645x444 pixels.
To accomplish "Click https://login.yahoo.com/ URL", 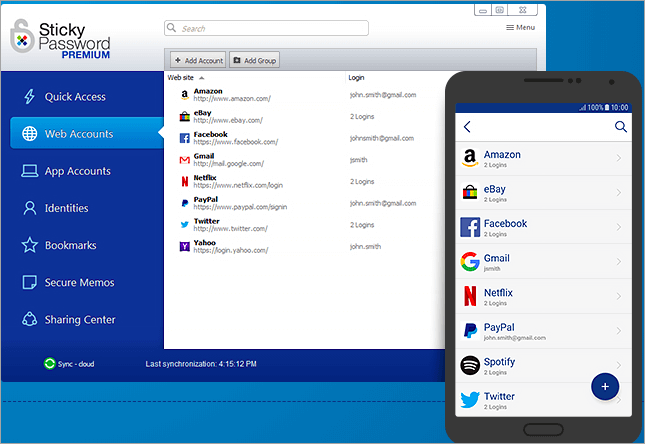I will tap(231, 250).
